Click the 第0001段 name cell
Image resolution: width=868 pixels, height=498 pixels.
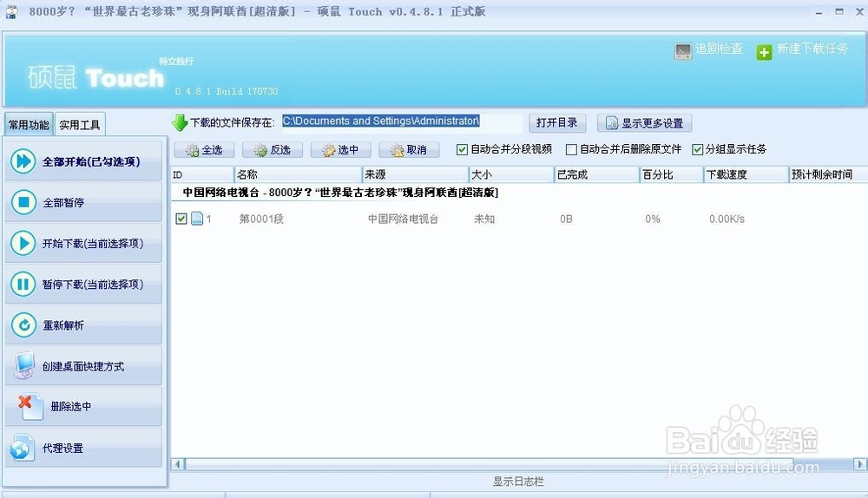tap(261, 220)
